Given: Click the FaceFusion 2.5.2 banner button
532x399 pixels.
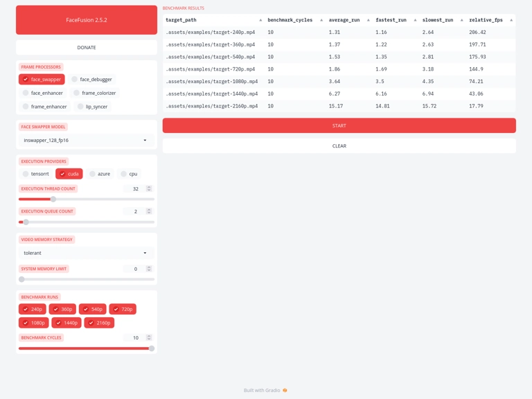Looking at the screenshot, I should (x=87, y=20).
